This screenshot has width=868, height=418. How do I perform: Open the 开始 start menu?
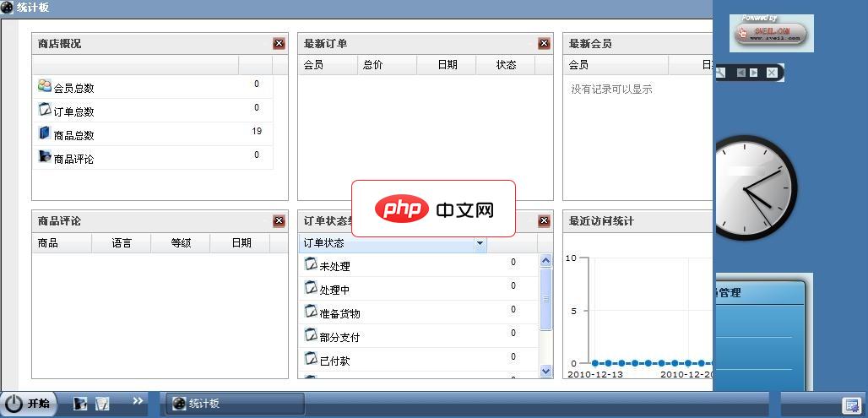tap(28, 404)
